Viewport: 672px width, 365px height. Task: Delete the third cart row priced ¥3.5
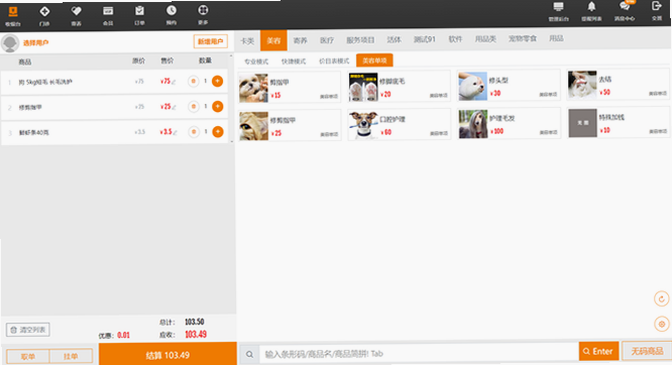tap(194, 132)
